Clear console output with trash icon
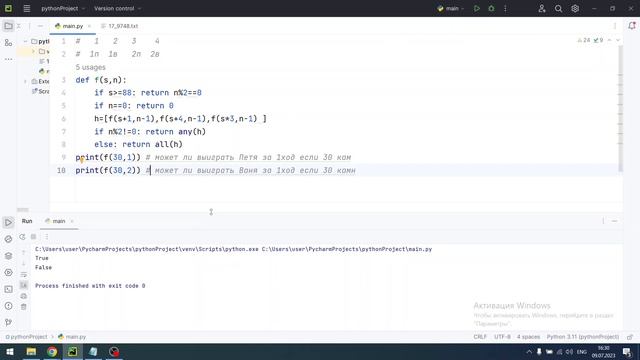Screen dimensions: 640x360 24,307
